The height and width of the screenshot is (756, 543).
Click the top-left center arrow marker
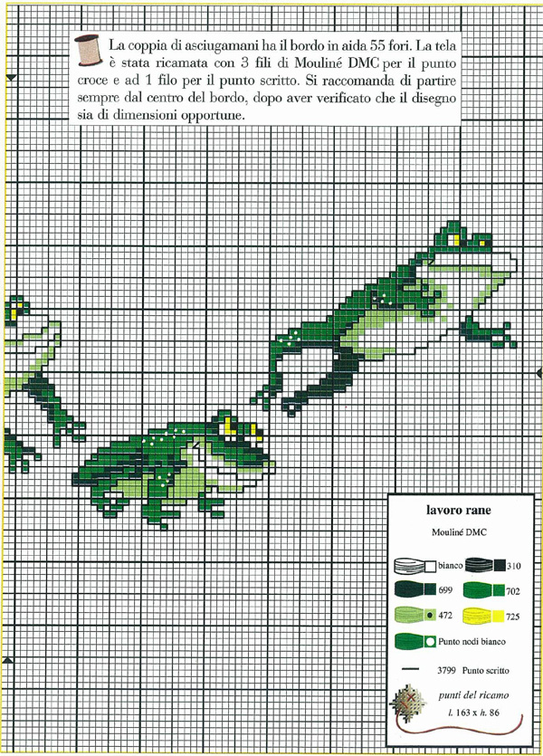coord(11,80)
